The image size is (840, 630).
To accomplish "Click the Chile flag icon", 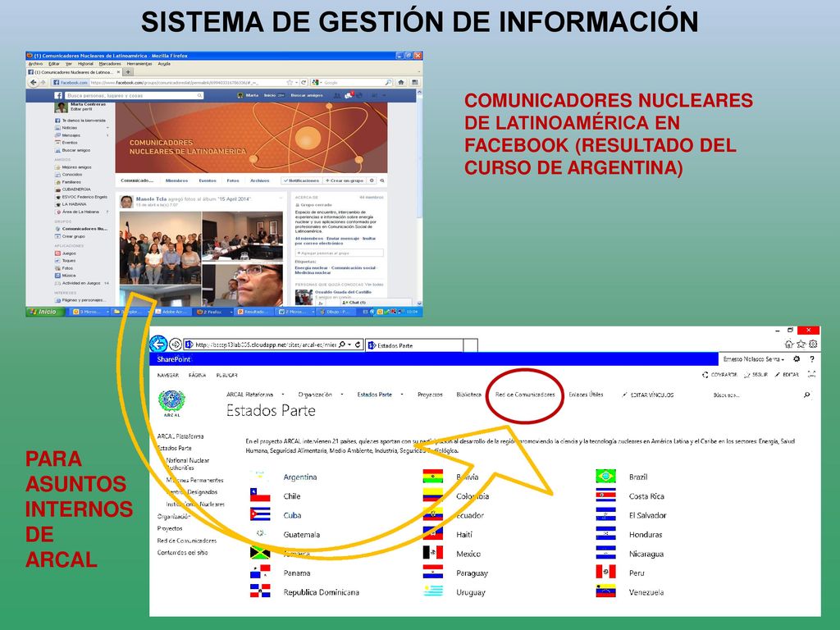I will (260, 495).
